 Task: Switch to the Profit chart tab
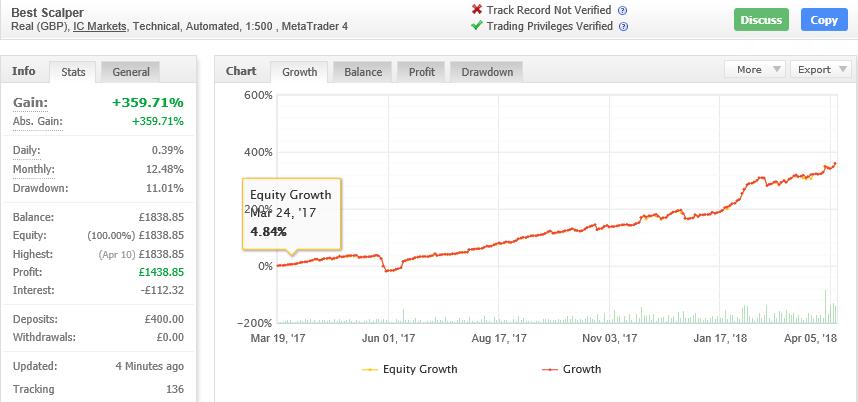pyautogui.click(x=421, y=72)
